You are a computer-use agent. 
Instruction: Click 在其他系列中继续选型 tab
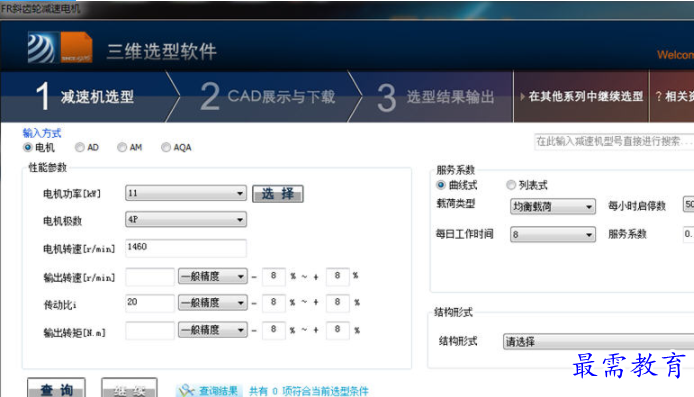click(x=581, y=96)
